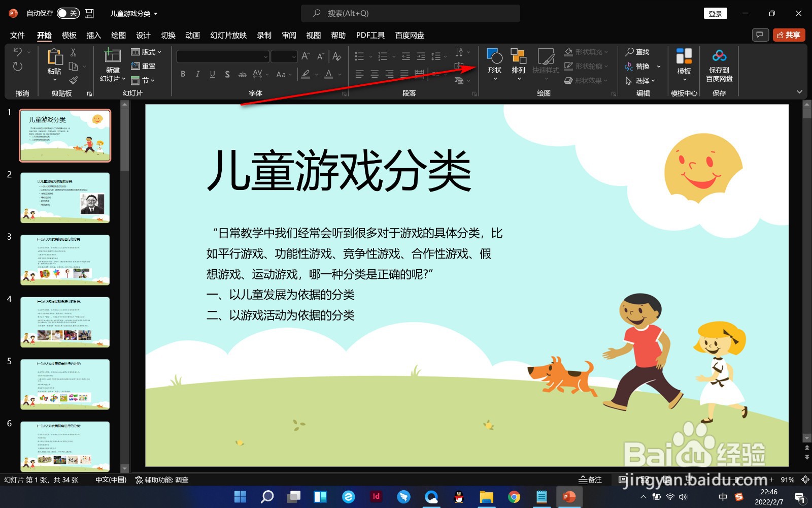
Task: Click the Copy icon in clipboard group
Action: tap(73, 66)
